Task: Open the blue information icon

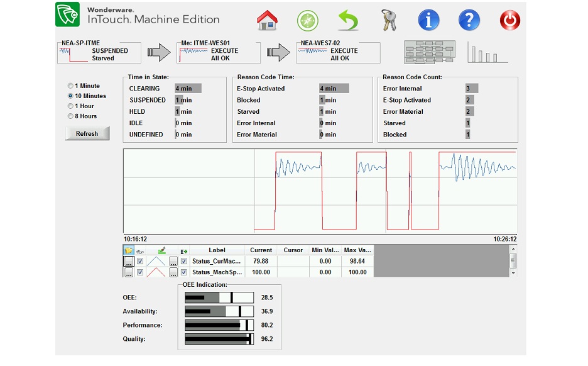Action: click(428, 20)
